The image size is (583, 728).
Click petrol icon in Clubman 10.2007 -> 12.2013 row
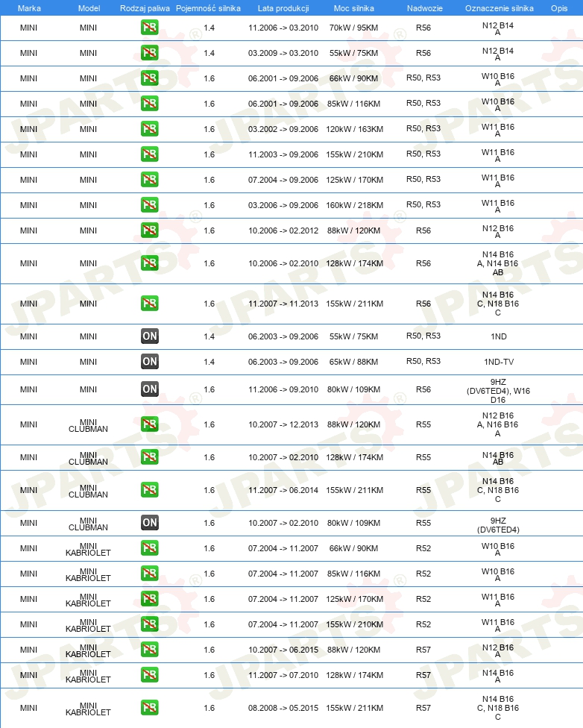(149, 424)
